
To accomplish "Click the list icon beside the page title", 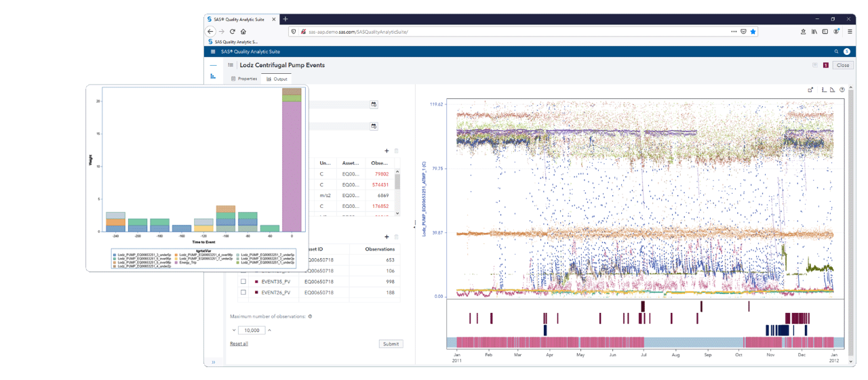I will coord(231,65).
